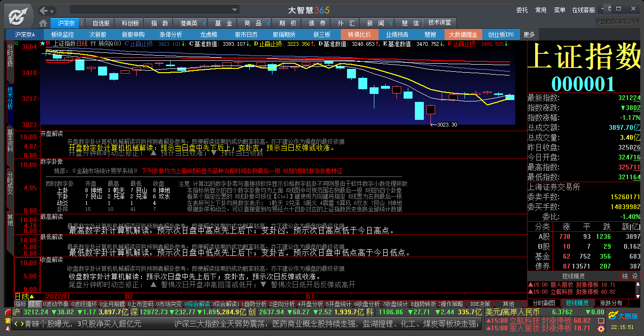The height and width of the screenshot is (336, 644).
Task: Click 涨停分析 button
Action: tap(171, 34)
